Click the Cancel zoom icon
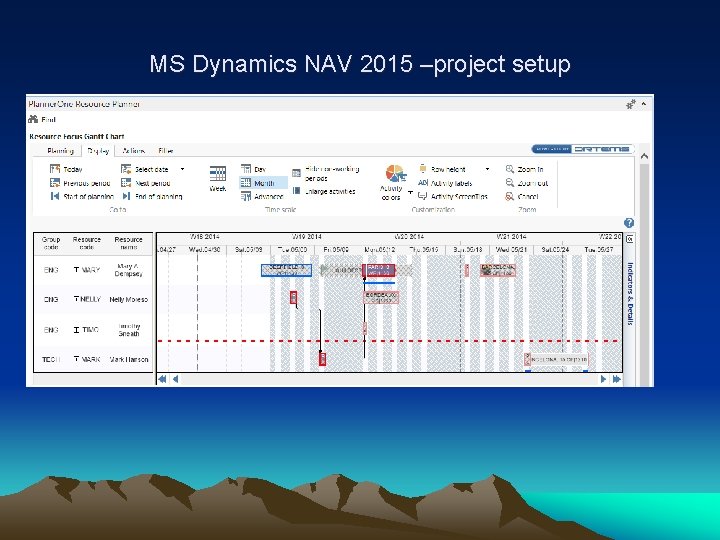This screenshot has height=540, width=720. [x=509, y=196]
